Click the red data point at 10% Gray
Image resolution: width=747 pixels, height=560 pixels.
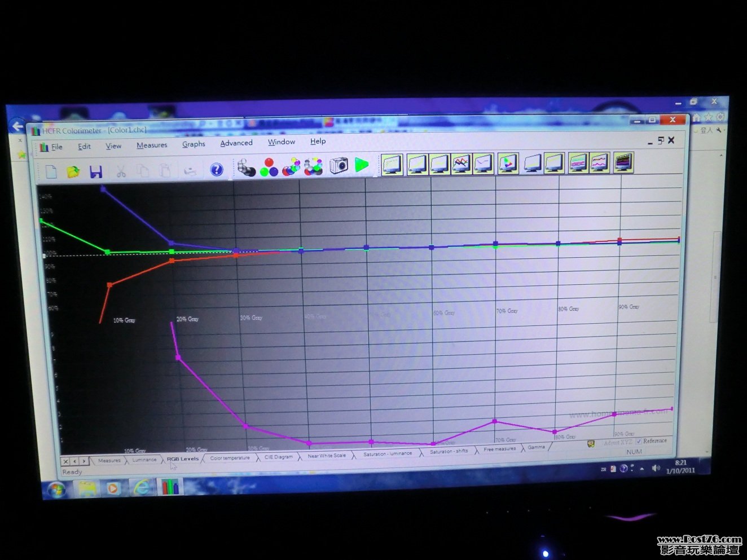coord(110,285)
